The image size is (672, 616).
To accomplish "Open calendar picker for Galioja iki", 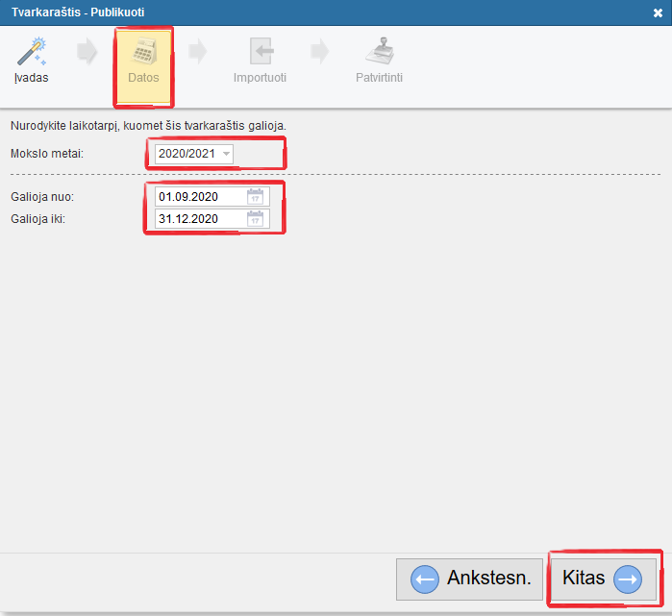I will click(x=256, y=219).
